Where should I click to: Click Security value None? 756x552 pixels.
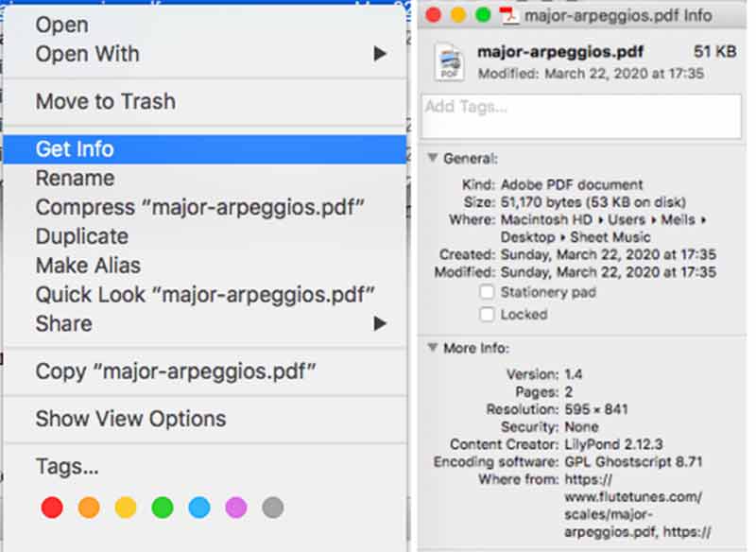click(581, 426)
